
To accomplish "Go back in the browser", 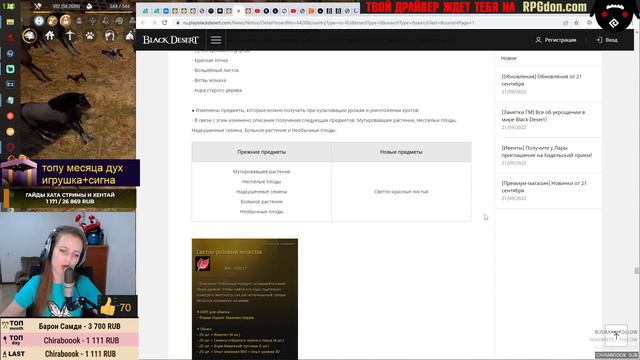I will point(143,23).
